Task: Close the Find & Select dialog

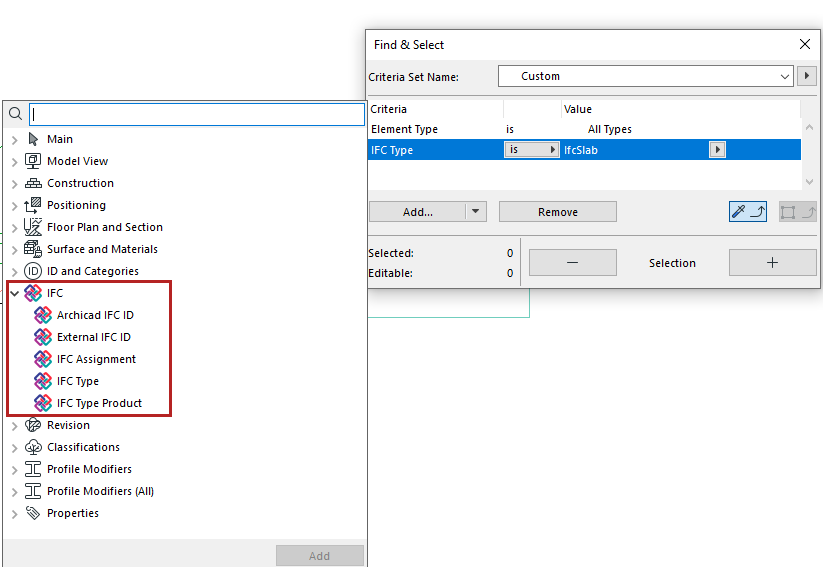Action: (x=805, y=44)
